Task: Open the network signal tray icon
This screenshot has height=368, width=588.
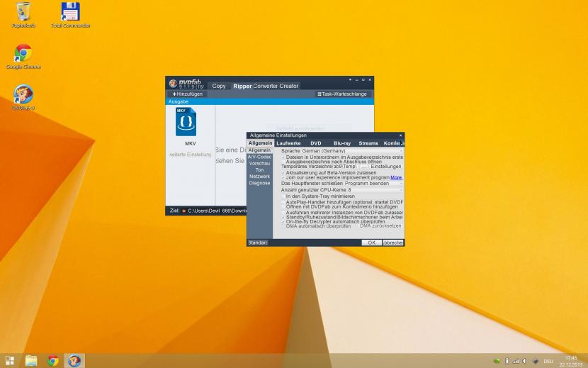Action: [516, 361]
